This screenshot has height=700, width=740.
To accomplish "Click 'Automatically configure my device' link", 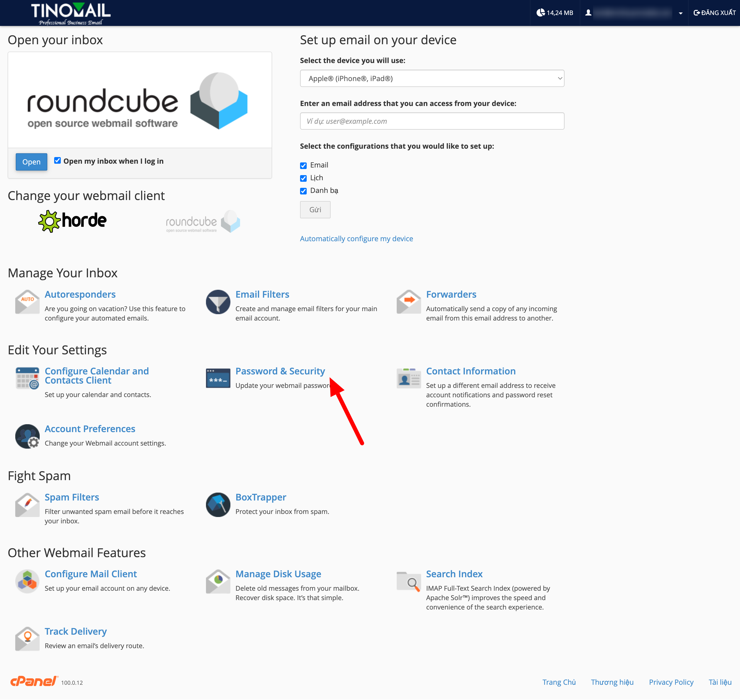I will point(356,238).
